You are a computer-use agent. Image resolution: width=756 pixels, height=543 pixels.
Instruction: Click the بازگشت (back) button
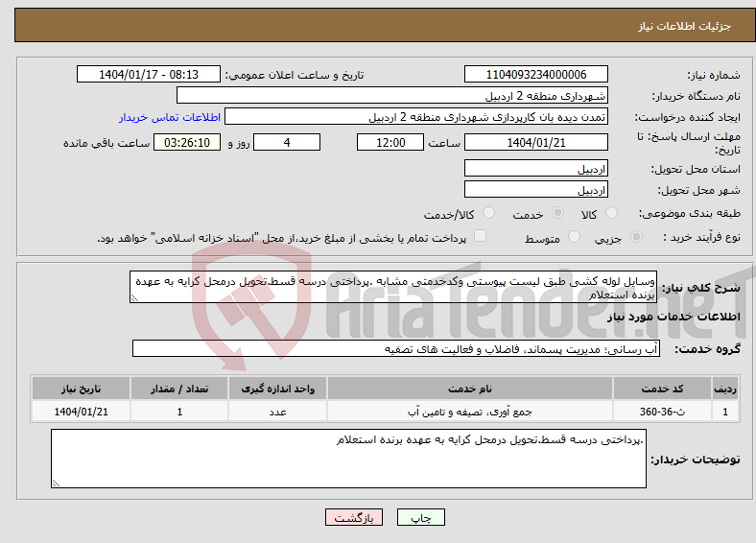[x=354, y=518]
